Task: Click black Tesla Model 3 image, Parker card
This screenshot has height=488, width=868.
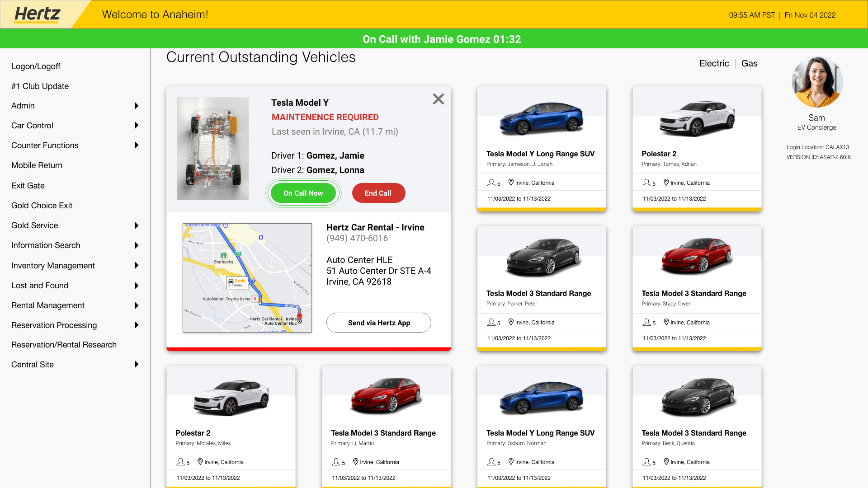Action: coord(542,257)
